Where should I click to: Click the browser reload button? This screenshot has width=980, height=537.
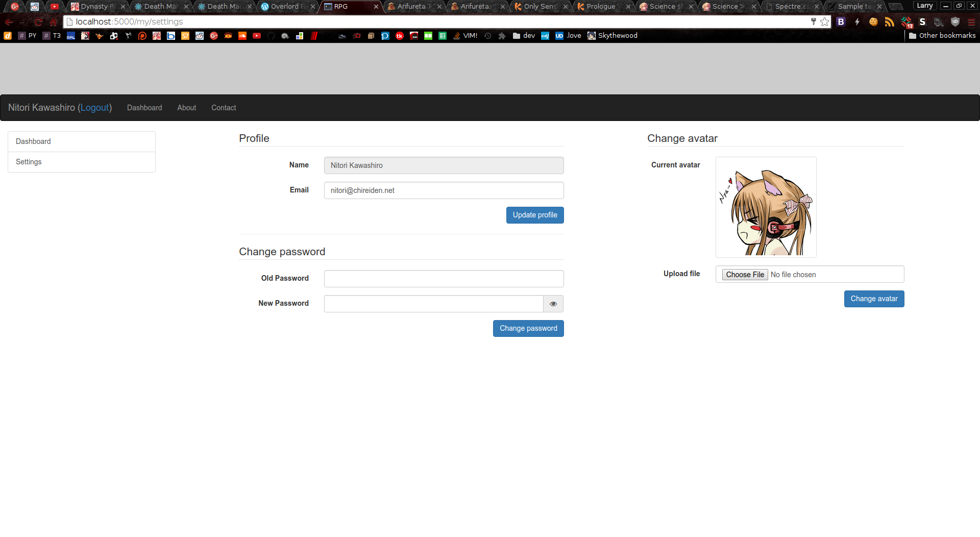[x=38, y=21]
